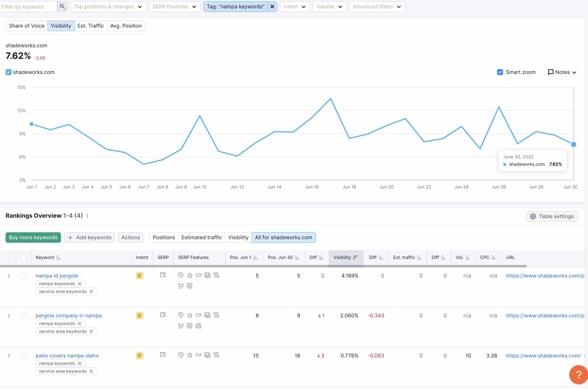Uncheck the shadeworks.com chart legend checkbox

8,72
